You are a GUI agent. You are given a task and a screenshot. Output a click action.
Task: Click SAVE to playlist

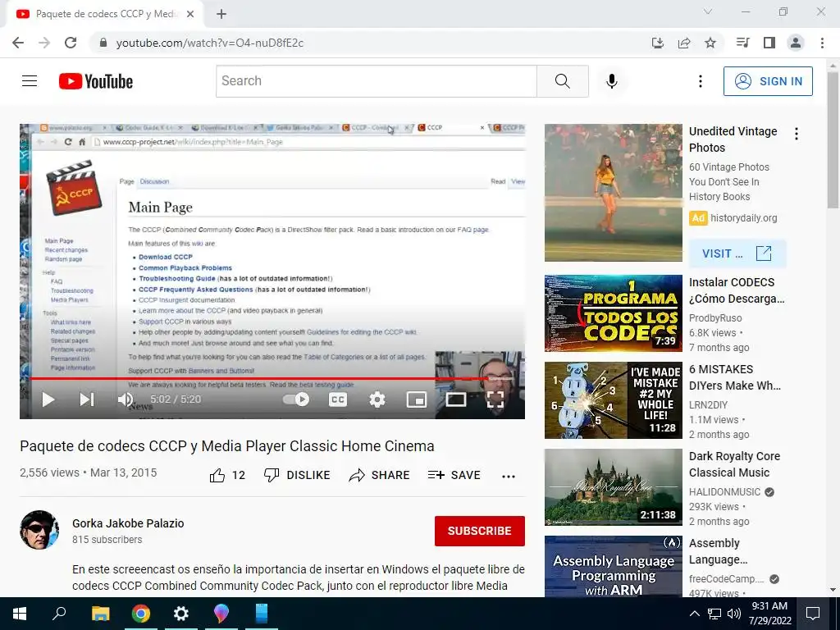454,475
